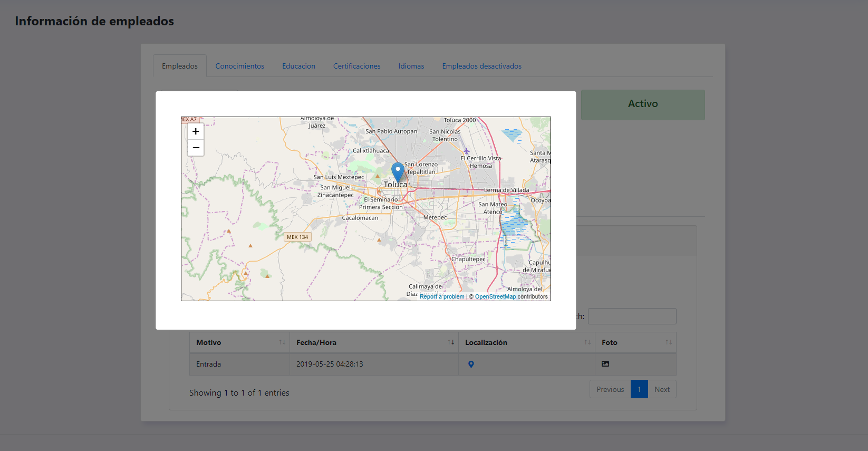Zoom in on the map
This screenshot has width=868, height=451.
click(196, 131)
